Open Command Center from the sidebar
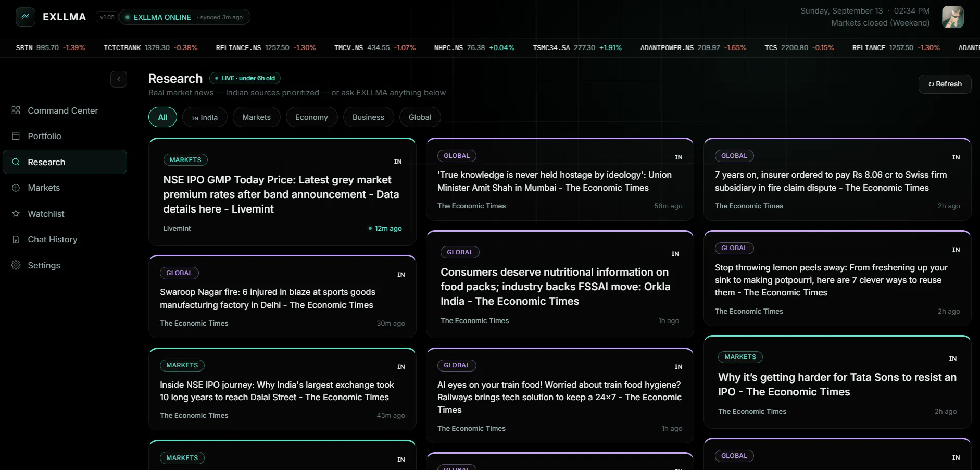The image size is (980, 470). tap(65, 110)
